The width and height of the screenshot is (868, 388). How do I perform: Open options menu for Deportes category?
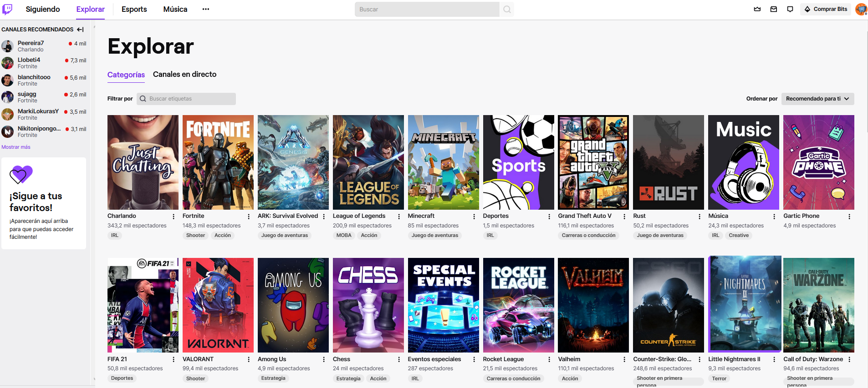click(549, 217)
